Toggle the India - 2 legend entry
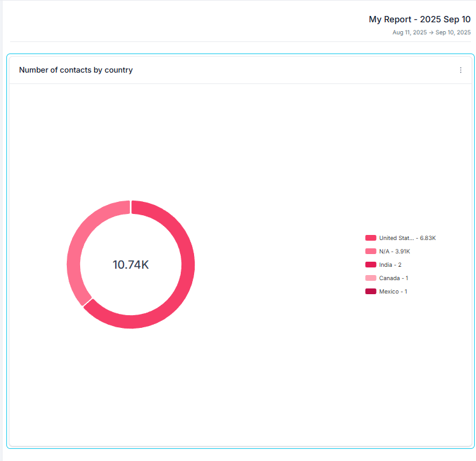Screen dimensions: 476x461 390,265
